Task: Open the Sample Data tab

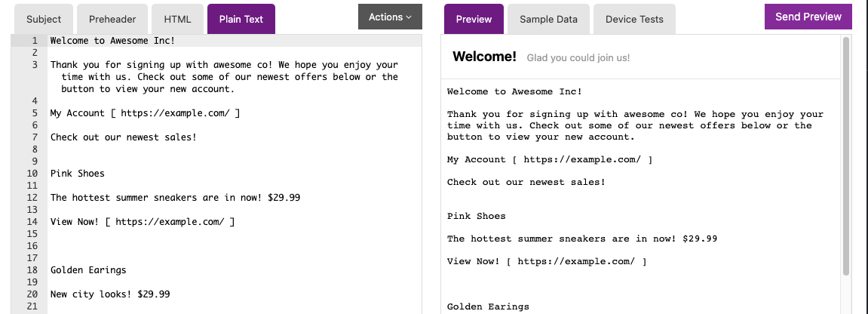Action: click(x=548, y=20)
